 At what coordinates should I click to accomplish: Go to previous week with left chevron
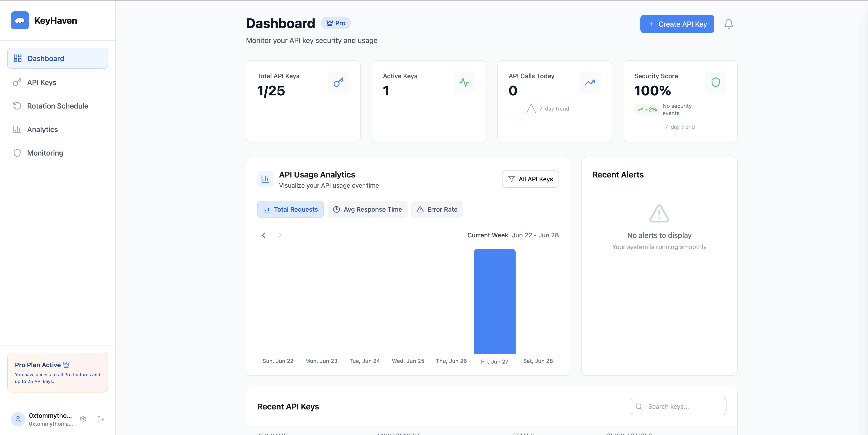point(264,235)
